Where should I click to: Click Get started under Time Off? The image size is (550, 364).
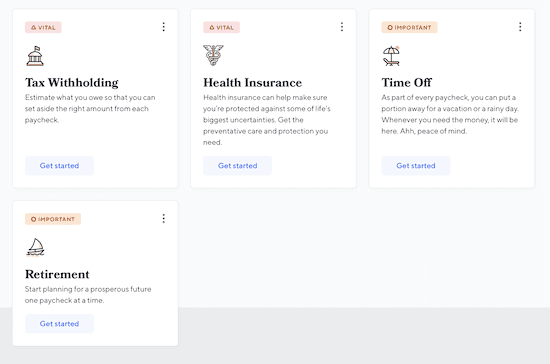click(416, 166)
